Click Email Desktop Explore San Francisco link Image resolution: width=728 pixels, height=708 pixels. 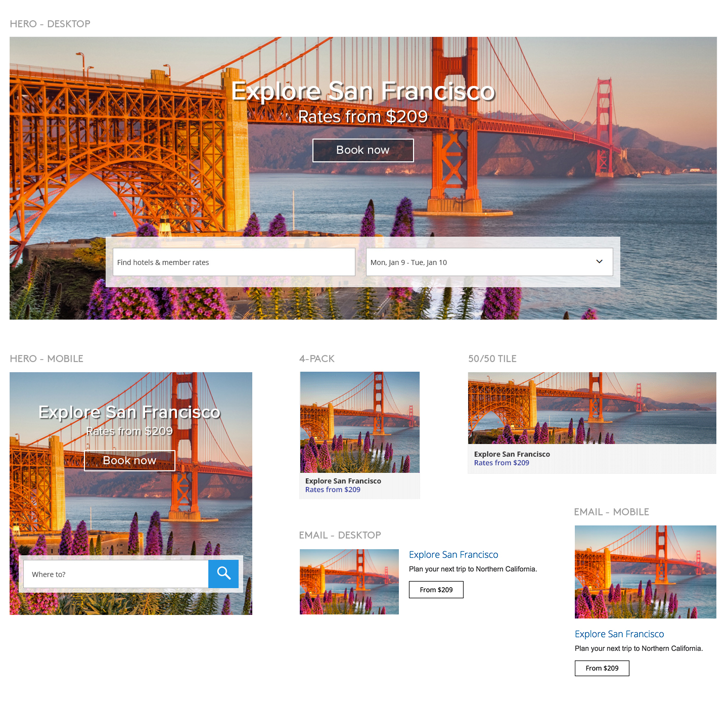(x=453, y=555)
